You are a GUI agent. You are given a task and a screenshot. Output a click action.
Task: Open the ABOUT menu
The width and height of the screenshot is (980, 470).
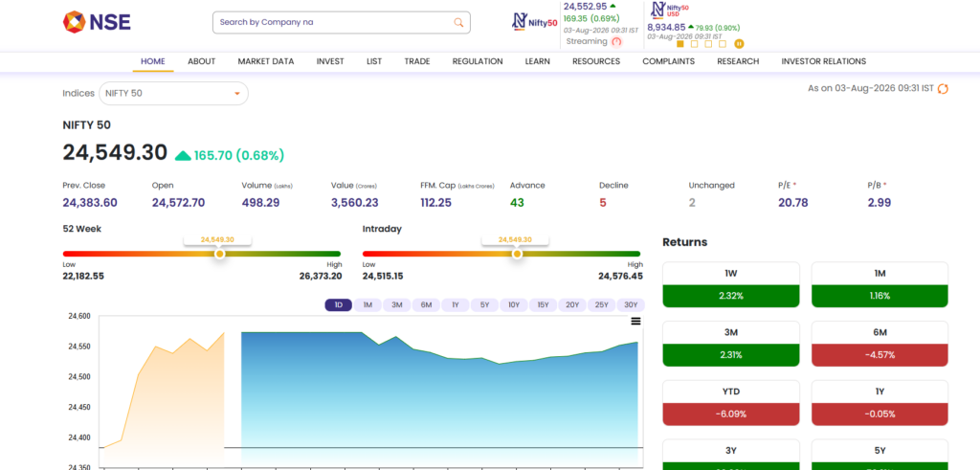pyautogui.click(x=201, y=61)
